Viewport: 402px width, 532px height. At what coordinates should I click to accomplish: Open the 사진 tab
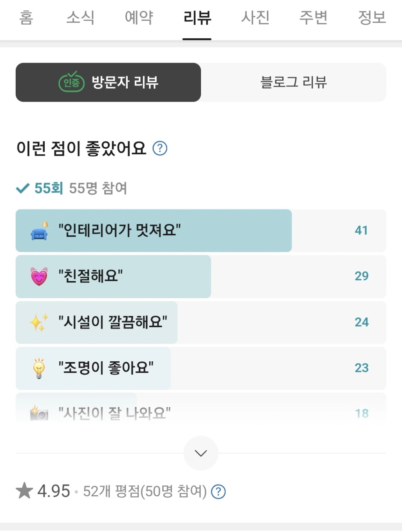(255, 18)
